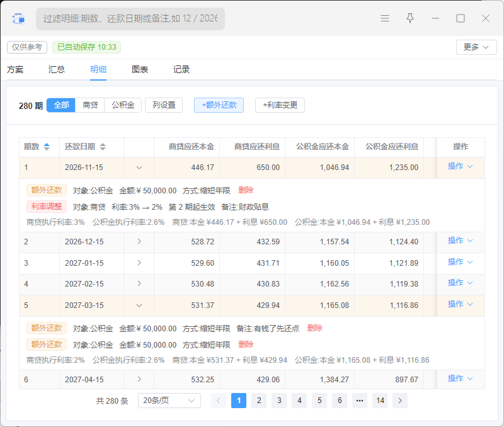Open 操作 menu for row 2
The image size is (504, 427).
(461, 241)
